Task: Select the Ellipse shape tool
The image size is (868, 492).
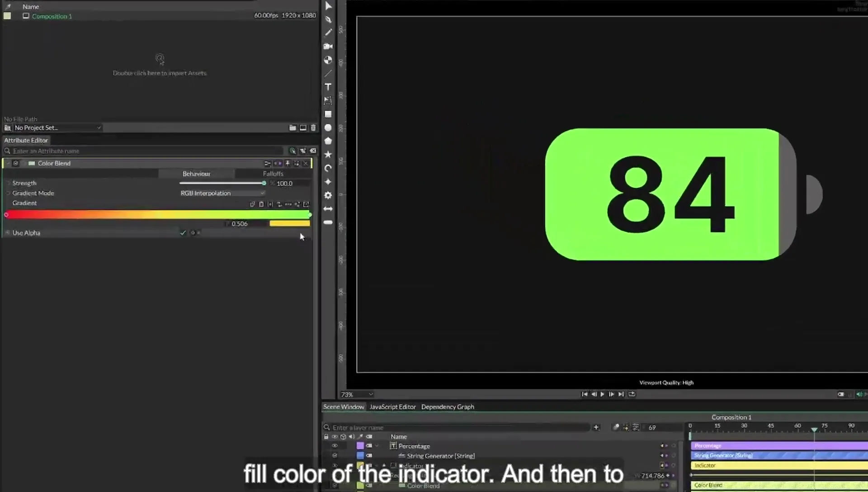Action: point(328,128)
